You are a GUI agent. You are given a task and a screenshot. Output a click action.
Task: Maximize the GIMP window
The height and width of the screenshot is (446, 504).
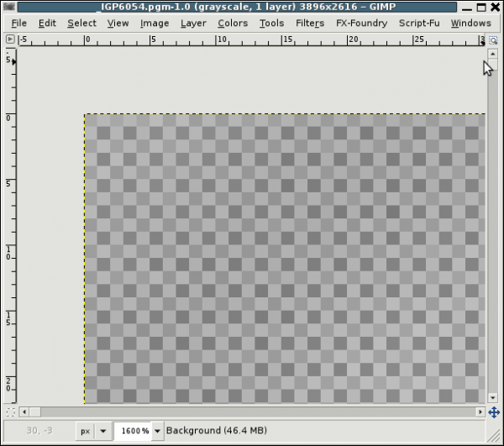click(x=481, y=7)
